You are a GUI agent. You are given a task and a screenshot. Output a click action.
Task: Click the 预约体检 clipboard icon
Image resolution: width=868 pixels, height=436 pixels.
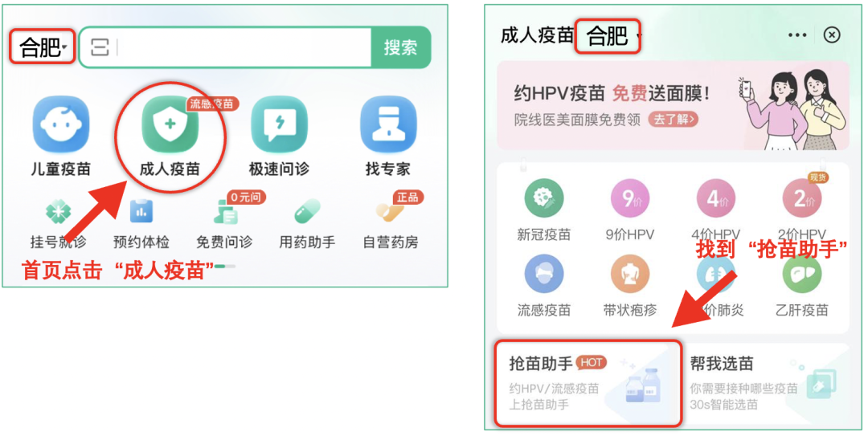[141, 211]
